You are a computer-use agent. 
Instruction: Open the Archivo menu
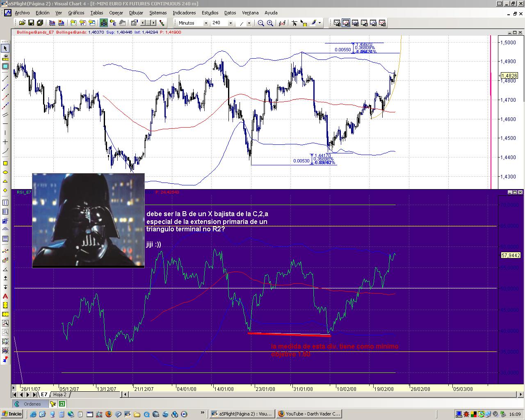(22, 13)
